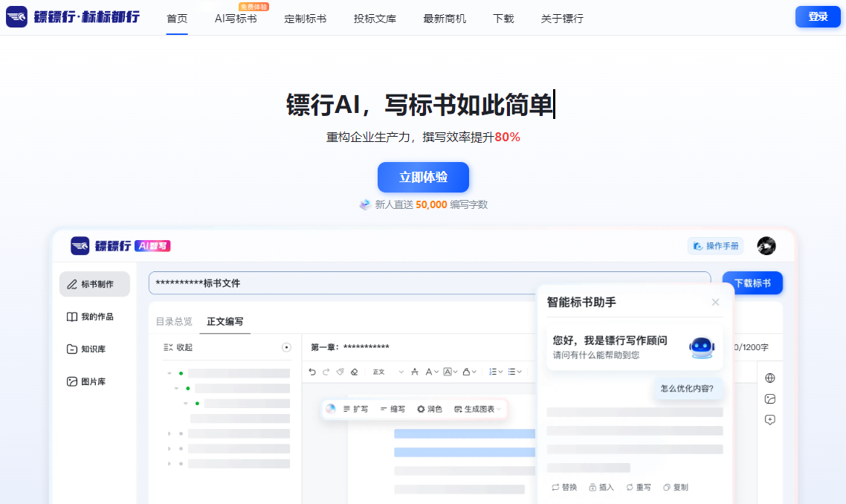
Task: Select the clear formatting eraser icon
Action: point(354,372)
